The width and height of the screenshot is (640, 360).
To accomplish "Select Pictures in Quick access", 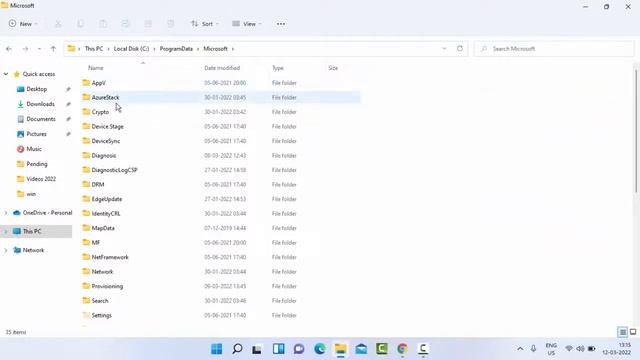I will pyautogui.click(x=36, y=134).
